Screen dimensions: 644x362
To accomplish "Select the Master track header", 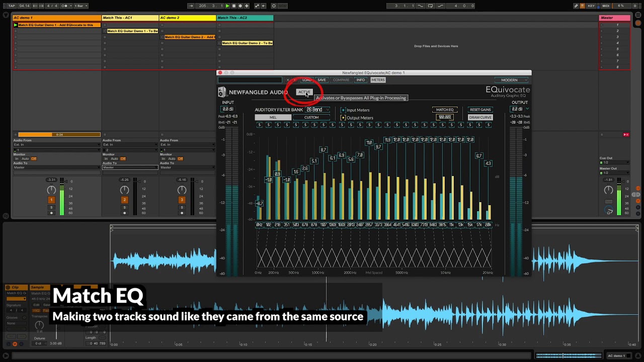I will point(614,18).
